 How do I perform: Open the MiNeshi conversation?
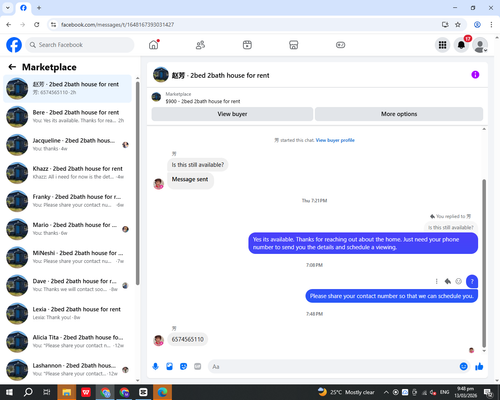(67, 257)
